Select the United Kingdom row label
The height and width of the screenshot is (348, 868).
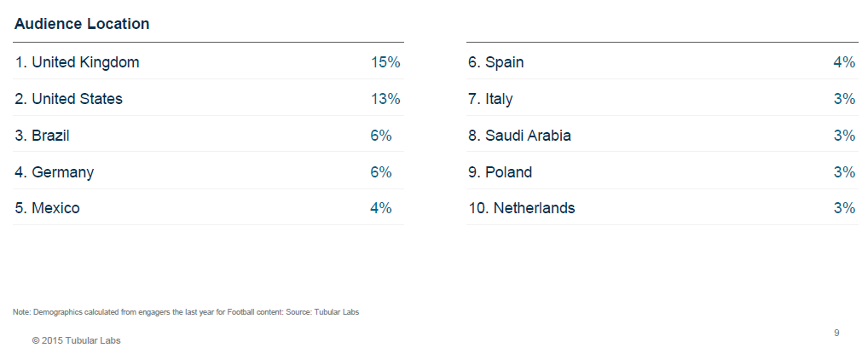tap(77, 62)
